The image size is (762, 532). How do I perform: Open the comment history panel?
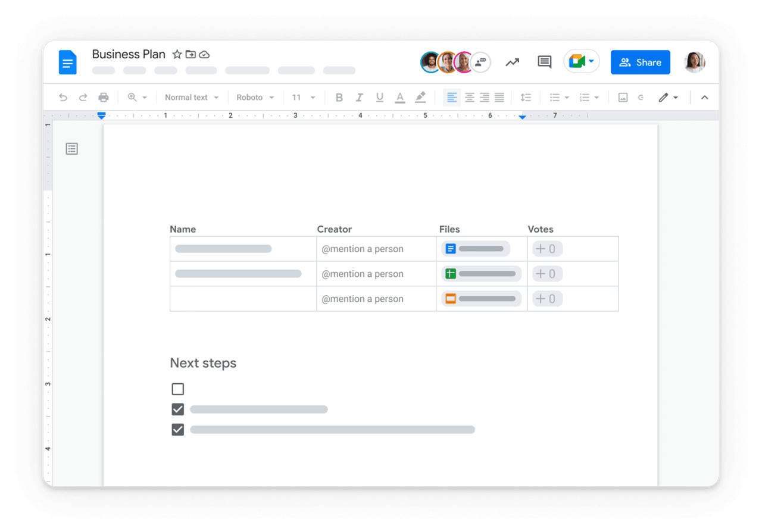(544, 62)
